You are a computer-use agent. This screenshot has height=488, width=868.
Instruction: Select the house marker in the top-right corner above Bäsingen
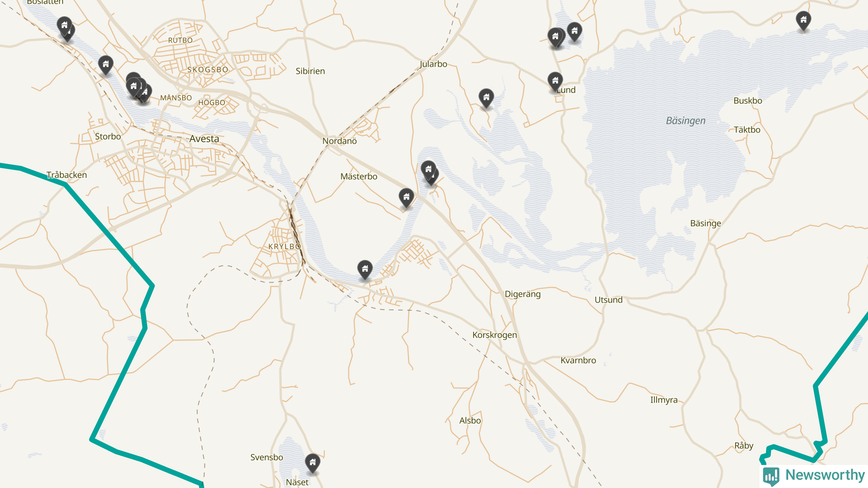point(803,20)
